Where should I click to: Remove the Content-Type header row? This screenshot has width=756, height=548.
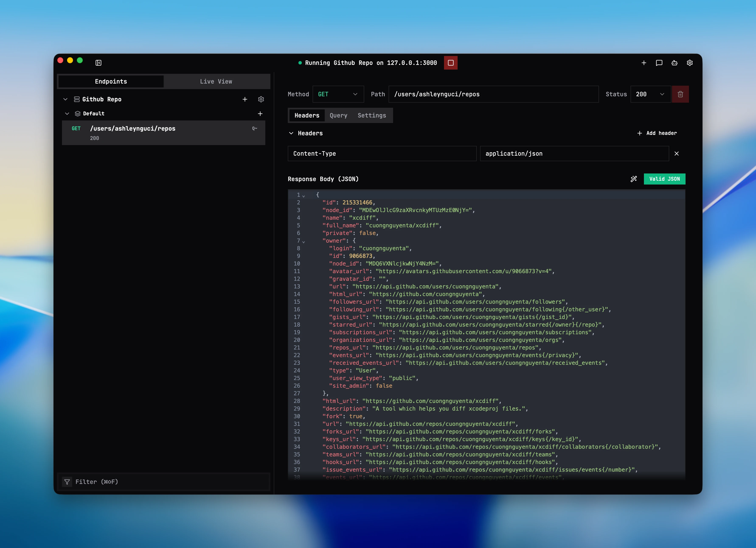click(676, 154)
